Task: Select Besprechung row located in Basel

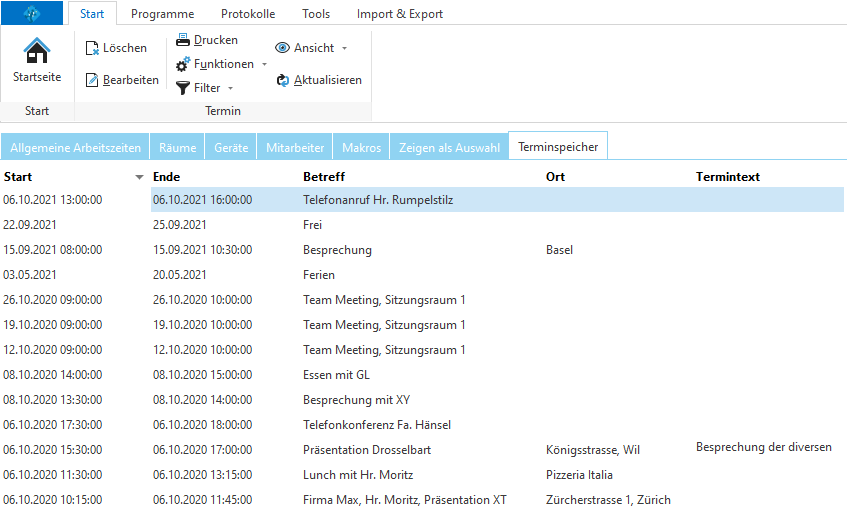Action: 422,250
